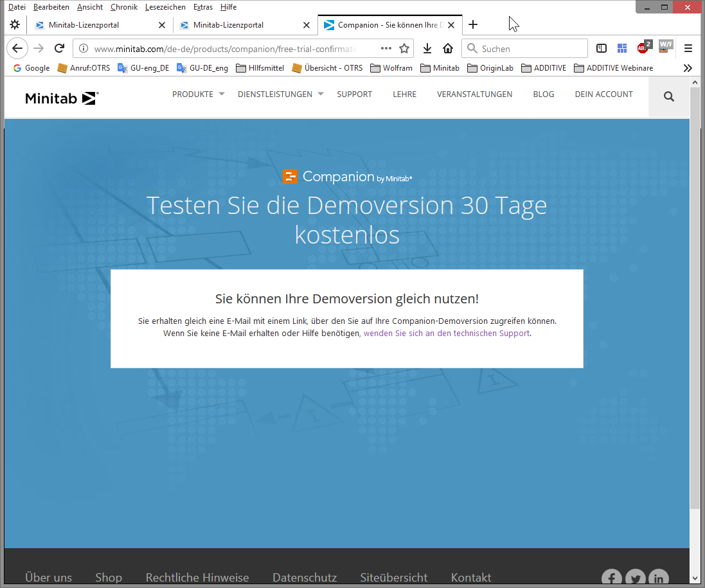Click the Twitter icon in footer
This screenshot has height=588, width=705.
(x=636, y=578)
